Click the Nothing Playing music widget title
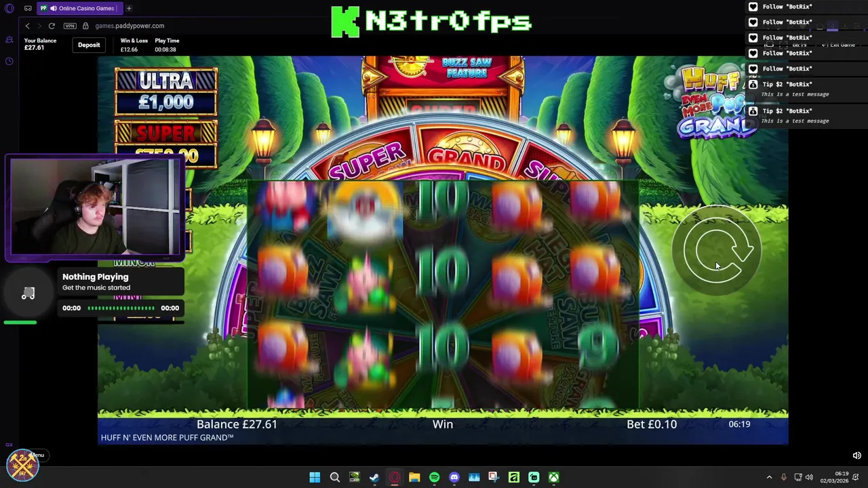Viewport: 868px width, 488px height. tap(95, 277)
